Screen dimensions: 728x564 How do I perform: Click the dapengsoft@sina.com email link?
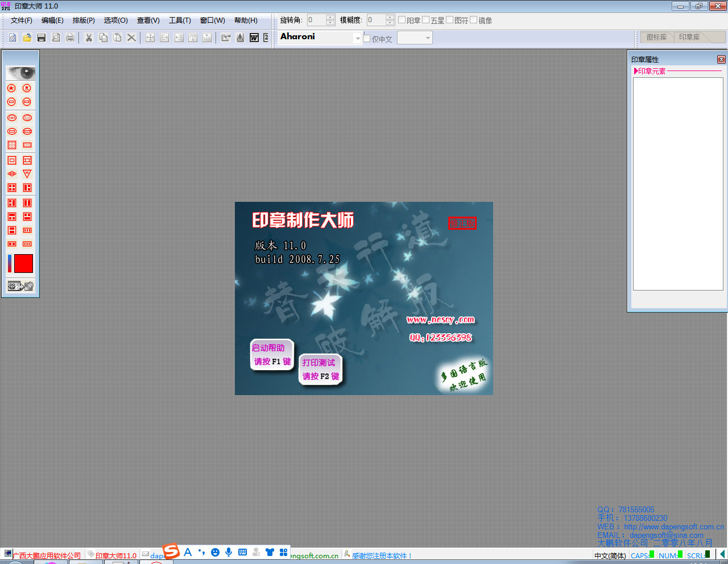click(x=666, y=535)
